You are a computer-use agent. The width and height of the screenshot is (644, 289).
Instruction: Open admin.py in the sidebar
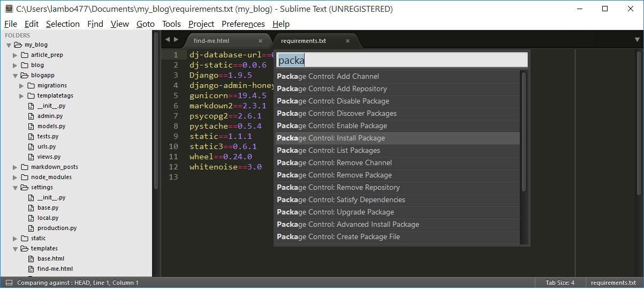pyautogui.click(x=50, y=116)
